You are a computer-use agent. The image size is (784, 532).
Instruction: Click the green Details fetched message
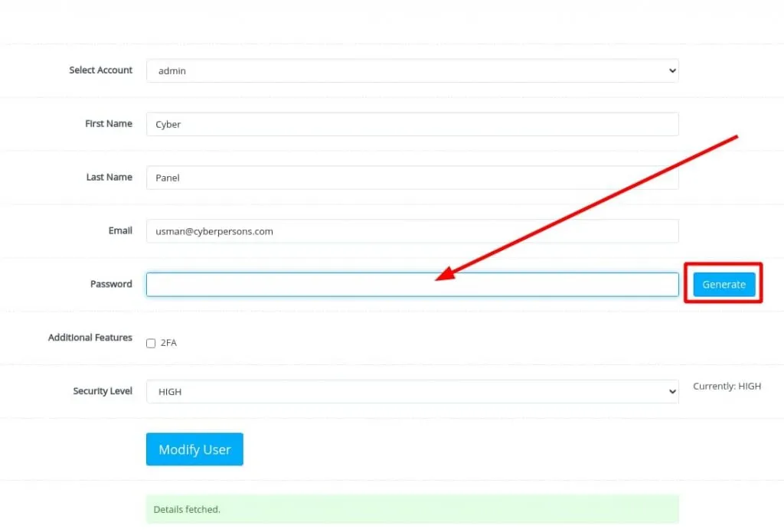(412, 509)
